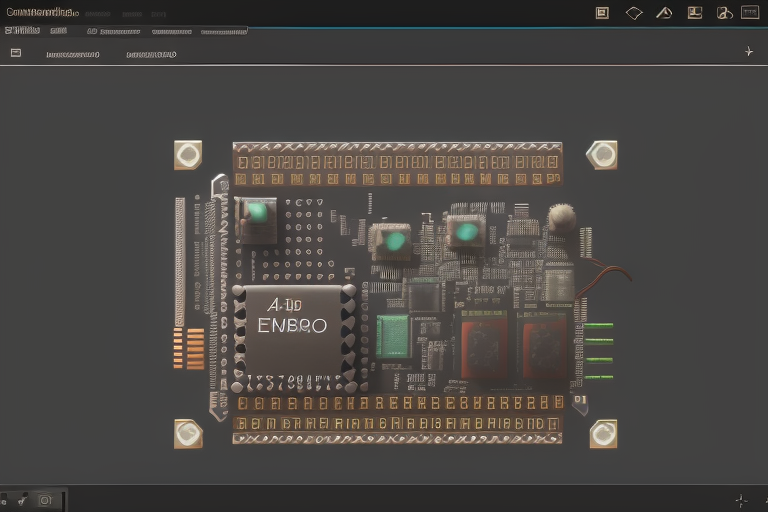
Task: Open the image panel icon in top-right toolbar
Action: click(695, 13)
